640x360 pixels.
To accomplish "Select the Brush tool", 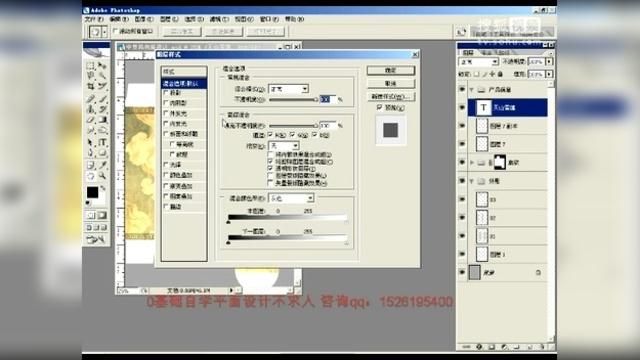I will [x=102, y=98].
